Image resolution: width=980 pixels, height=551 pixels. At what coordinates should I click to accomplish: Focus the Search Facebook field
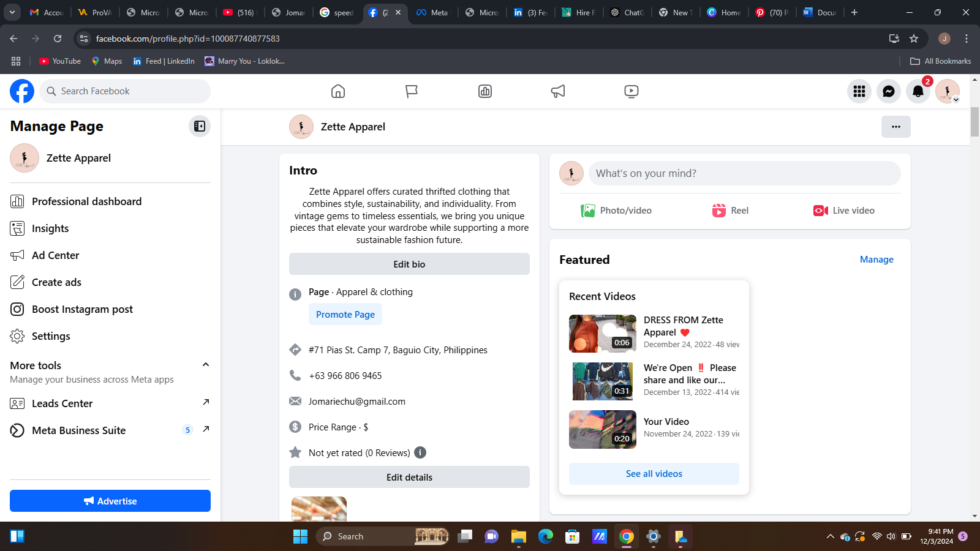click(125, 91)
